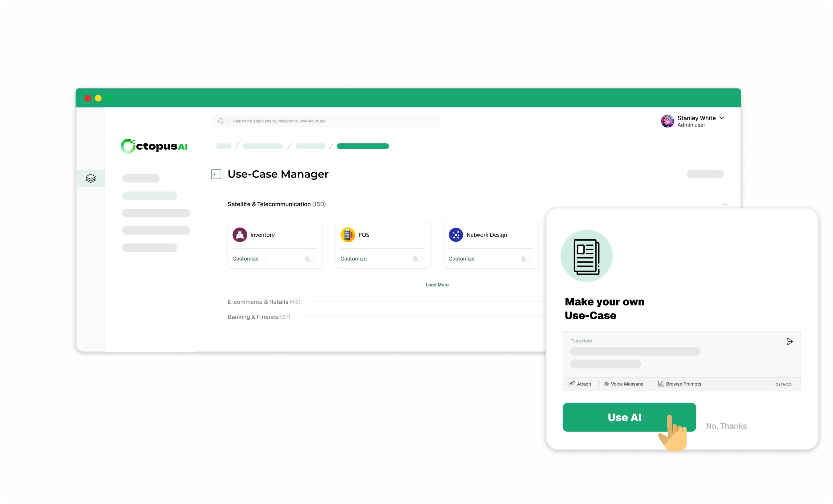
Task: Click the Network Design icon
Action: (x=456, y=235)
